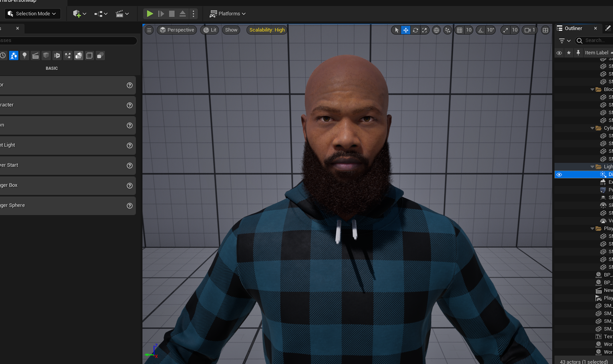Select the Geometry category icon
This screenshot has width=613, height=364.
click(78, 56)
